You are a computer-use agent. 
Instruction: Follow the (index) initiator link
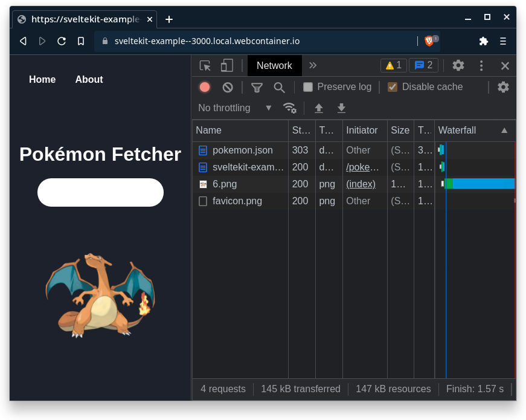[x=361, y=184]
